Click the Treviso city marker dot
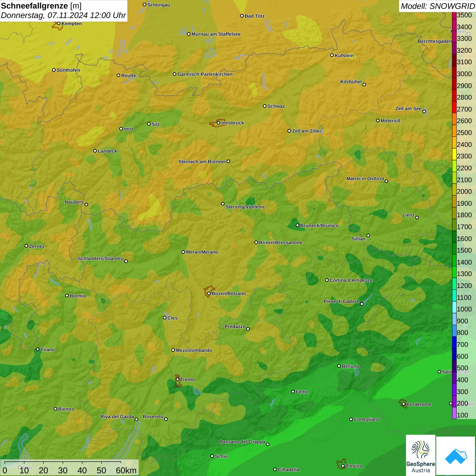This screenshot has height=476, width=476. pos(343,466)
